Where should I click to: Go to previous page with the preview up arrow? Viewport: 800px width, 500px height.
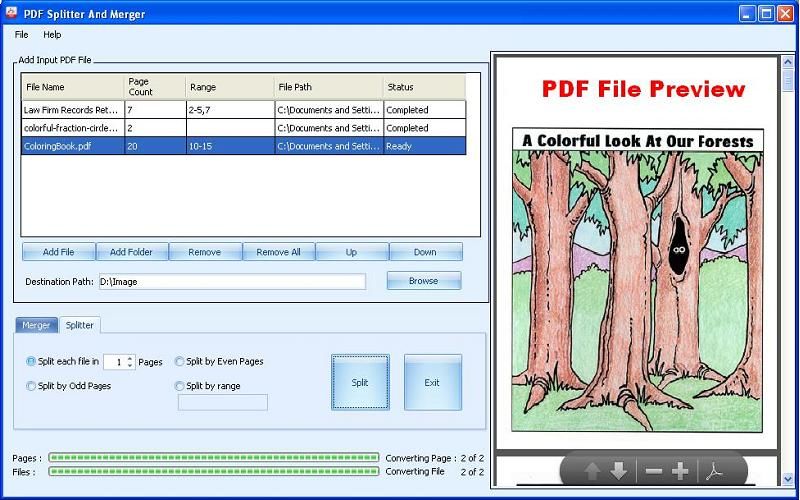(x=592, y=471)
